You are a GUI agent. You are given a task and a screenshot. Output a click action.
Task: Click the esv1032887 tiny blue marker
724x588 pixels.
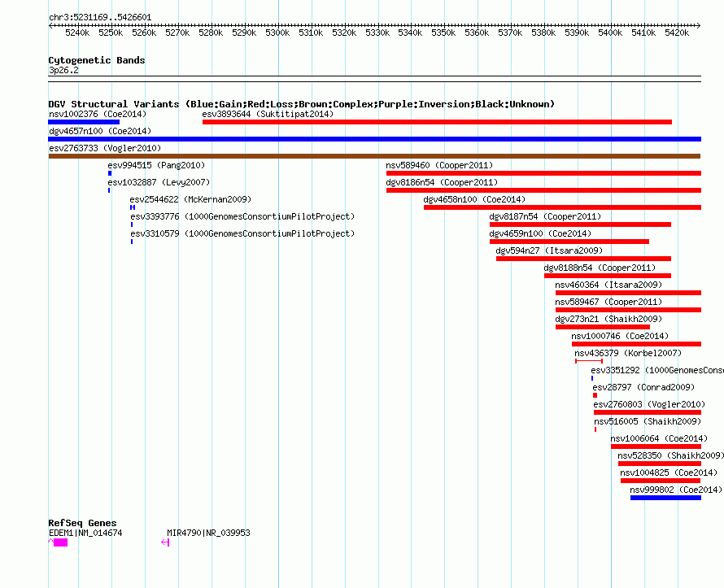109,190
